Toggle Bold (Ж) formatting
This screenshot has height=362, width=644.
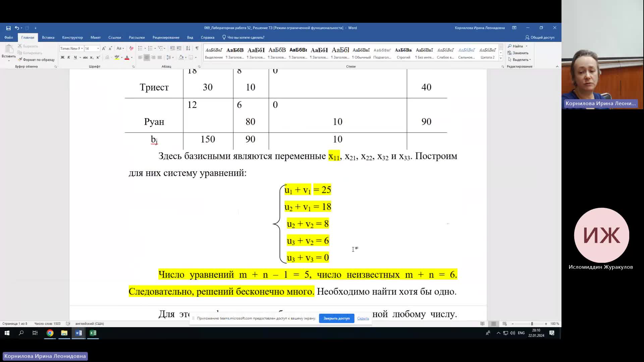(x=62, y=57)
